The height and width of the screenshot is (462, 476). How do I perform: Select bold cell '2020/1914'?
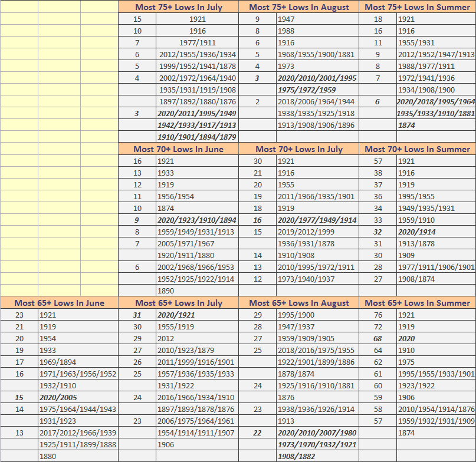[x=436, y=232]
